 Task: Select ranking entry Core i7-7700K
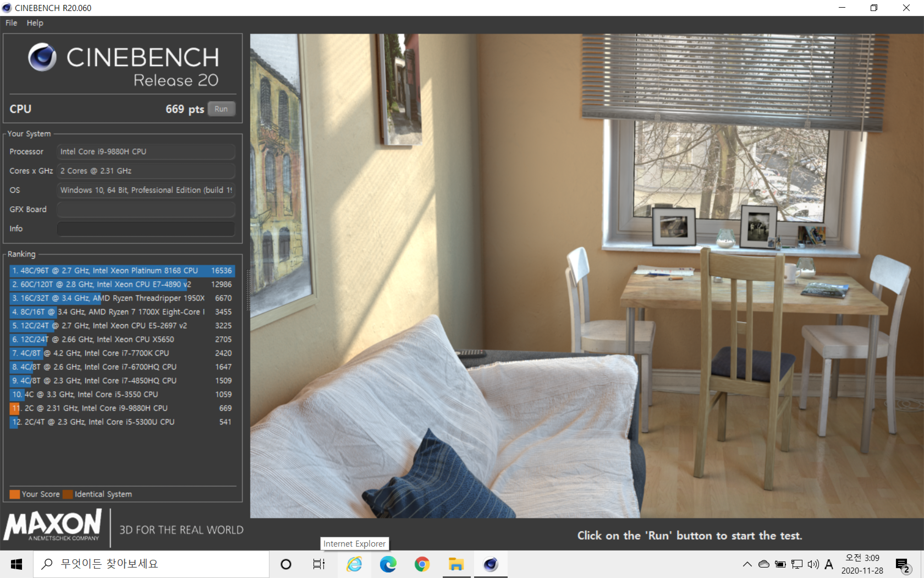pyautogui.click(x=122, y=353)
